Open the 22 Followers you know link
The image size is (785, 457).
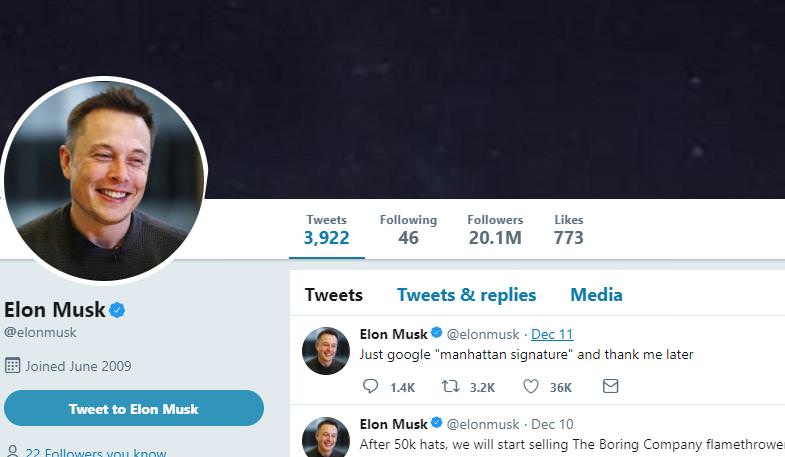[96, 452]
